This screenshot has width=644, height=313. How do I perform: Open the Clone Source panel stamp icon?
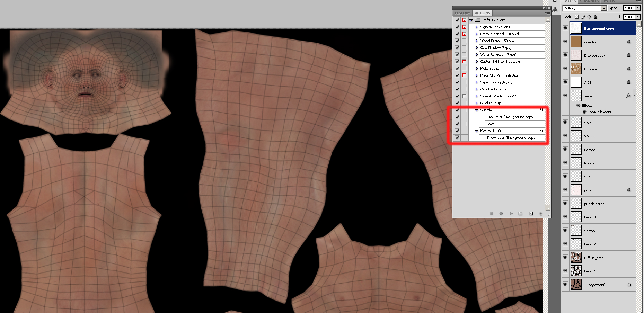pos(554,9)
